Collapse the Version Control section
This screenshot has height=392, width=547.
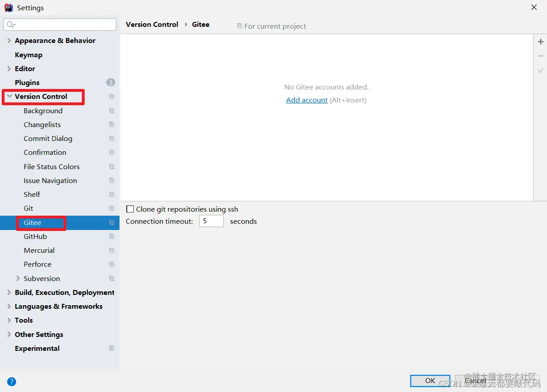tap(9, 96)
